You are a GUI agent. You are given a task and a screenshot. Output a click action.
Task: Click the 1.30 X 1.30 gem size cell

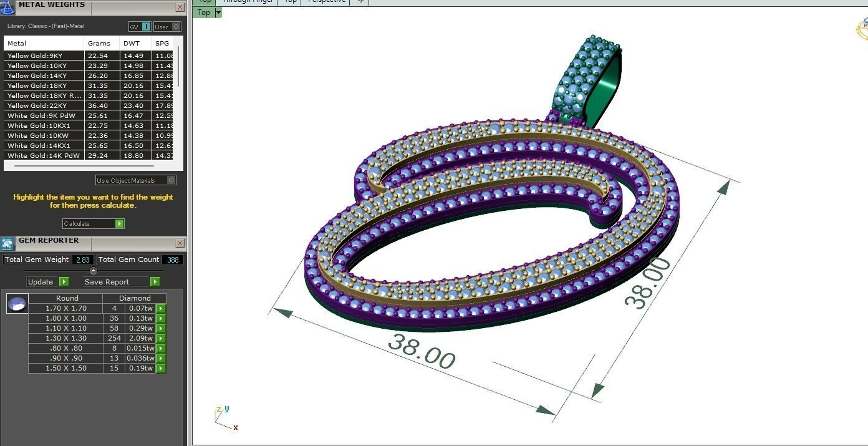[66, 338]
